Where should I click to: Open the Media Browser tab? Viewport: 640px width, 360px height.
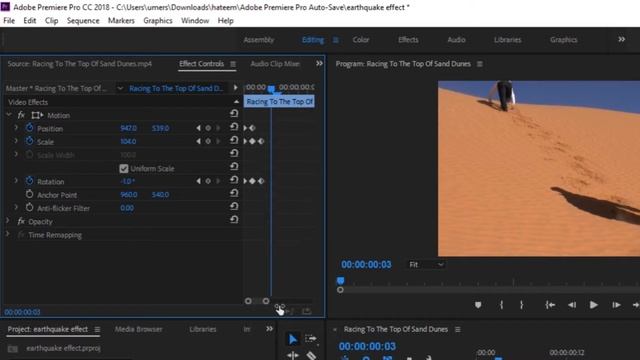(x=138, y=329)
